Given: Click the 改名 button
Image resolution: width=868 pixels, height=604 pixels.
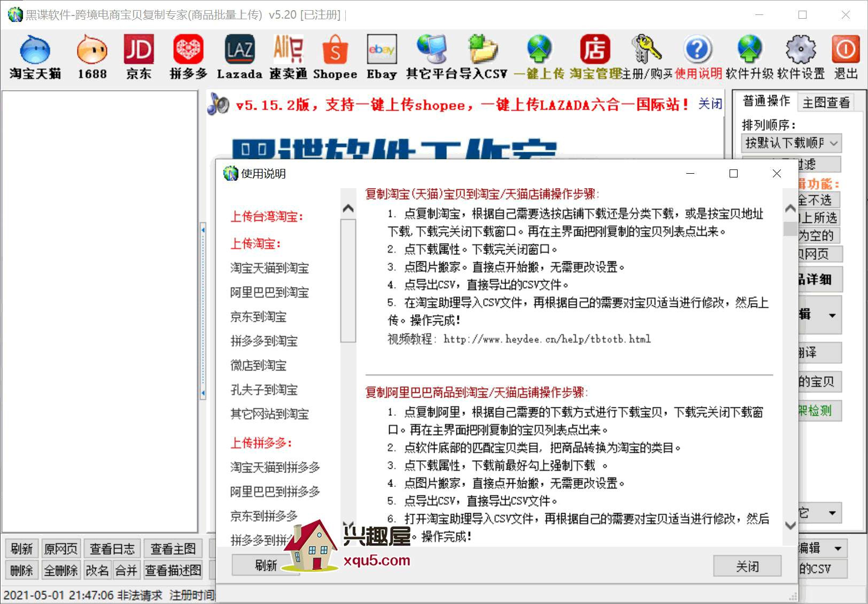Looking at the screenshot, I should [x=97, y=570].
